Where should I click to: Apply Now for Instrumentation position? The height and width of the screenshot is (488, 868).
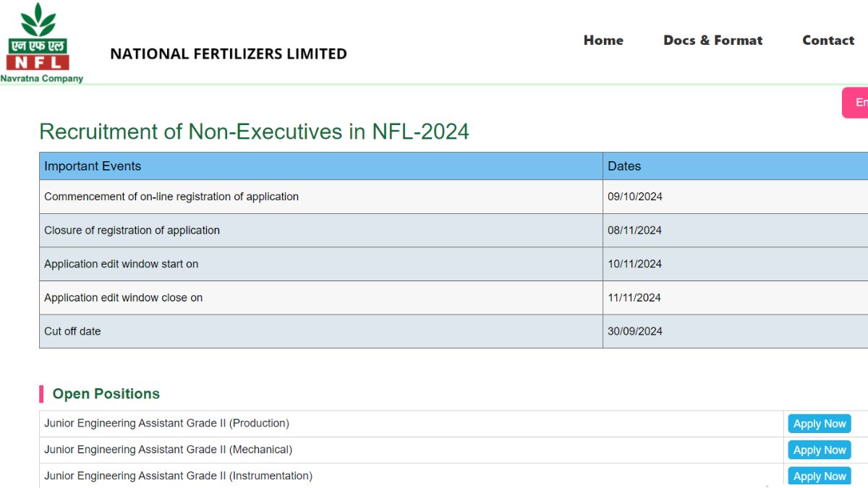click(x=819, y=476)
